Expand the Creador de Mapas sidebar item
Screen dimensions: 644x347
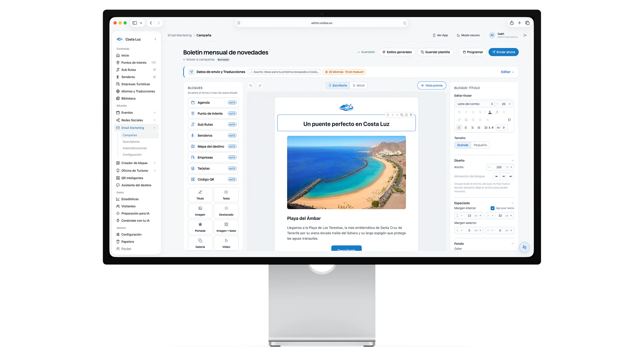[136, 163]
